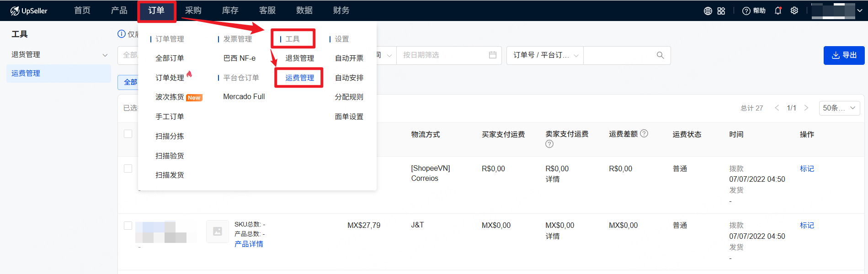Open the settings gear icon
Viewport: 868px width, 274px height.
coord(794,11)
